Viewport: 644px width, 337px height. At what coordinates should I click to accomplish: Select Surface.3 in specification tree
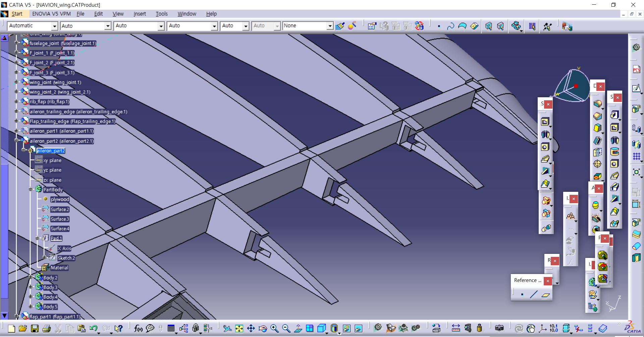pyautogui.click(x=60, y=219)
